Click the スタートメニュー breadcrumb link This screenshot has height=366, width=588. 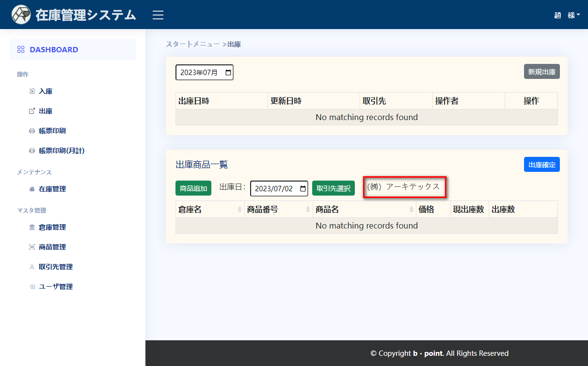192,44
